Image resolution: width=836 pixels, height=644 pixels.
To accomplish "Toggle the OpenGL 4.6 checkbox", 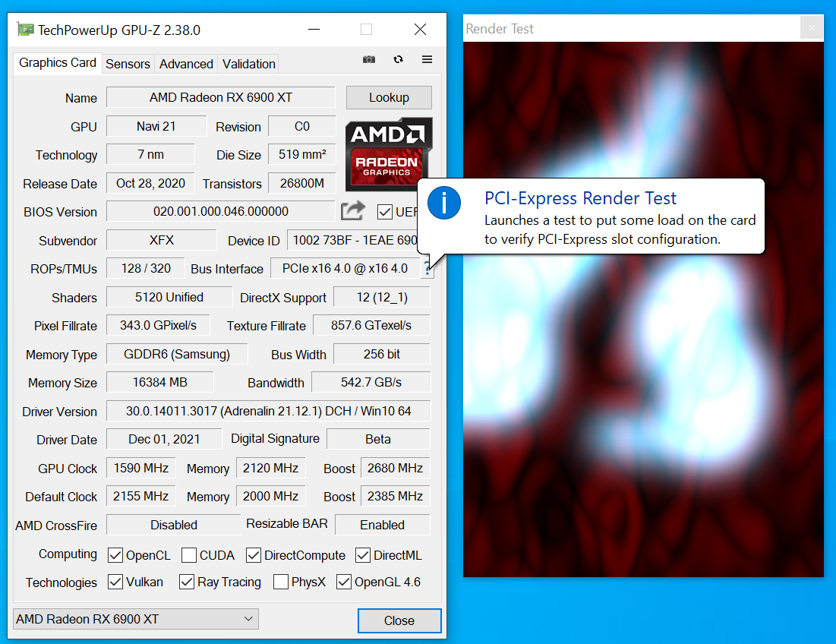I will 344,582.
